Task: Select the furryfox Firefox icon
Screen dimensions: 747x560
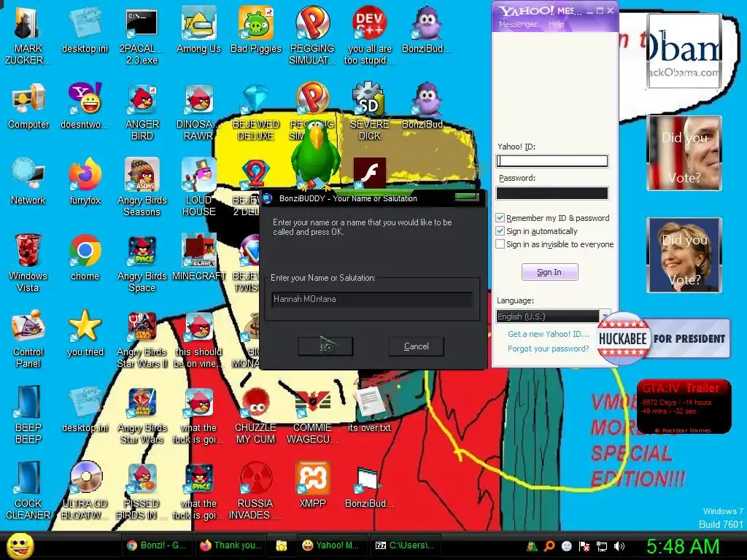Action: (85, 182)
